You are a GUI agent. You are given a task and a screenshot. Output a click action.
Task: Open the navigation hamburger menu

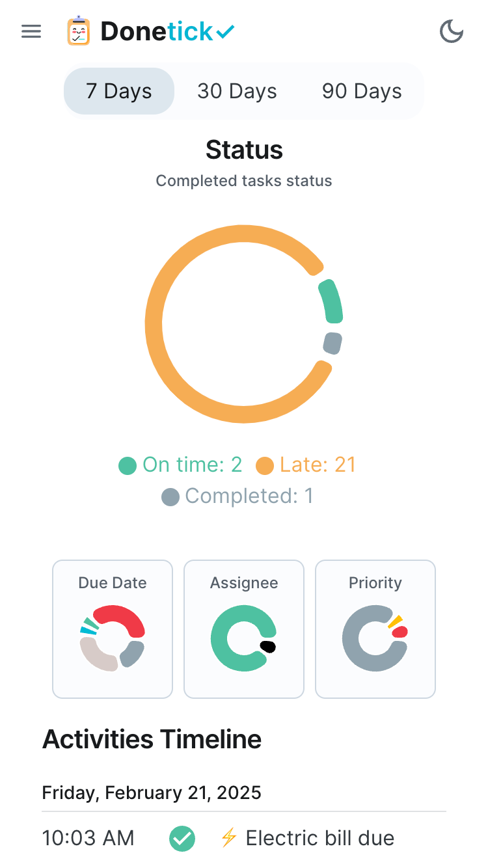[31, 31]
